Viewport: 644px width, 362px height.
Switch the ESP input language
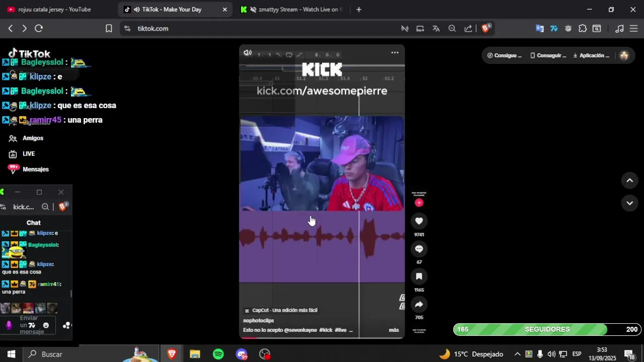pyautogui.click(x=577, y=354)
